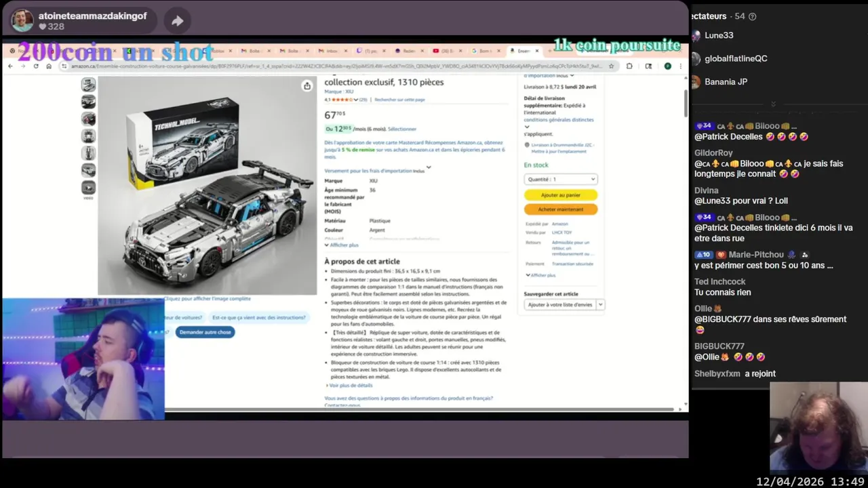Click Demander autre chose button
The image size is (868, 488).
coord(205,332)
